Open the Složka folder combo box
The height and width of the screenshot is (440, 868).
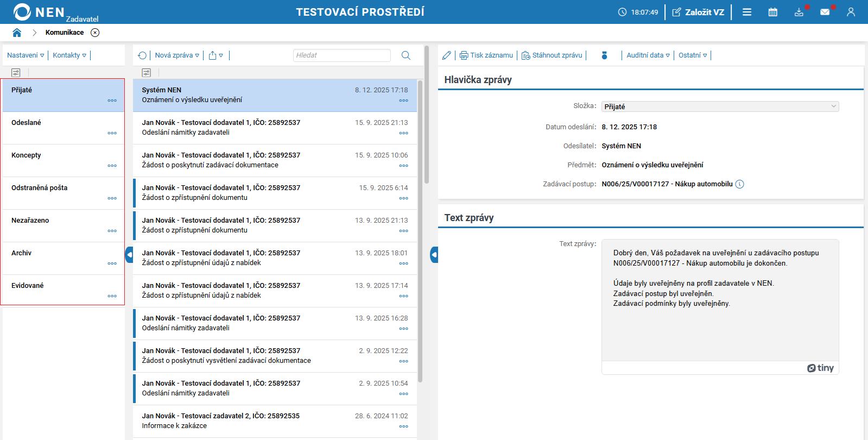pyautogui.click(x=720, y=106)
